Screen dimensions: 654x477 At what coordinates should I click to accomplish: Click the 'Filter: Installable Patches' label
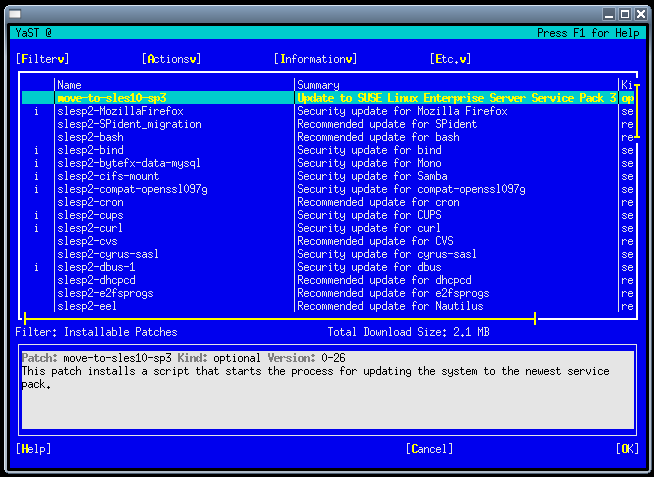(96, 332)
